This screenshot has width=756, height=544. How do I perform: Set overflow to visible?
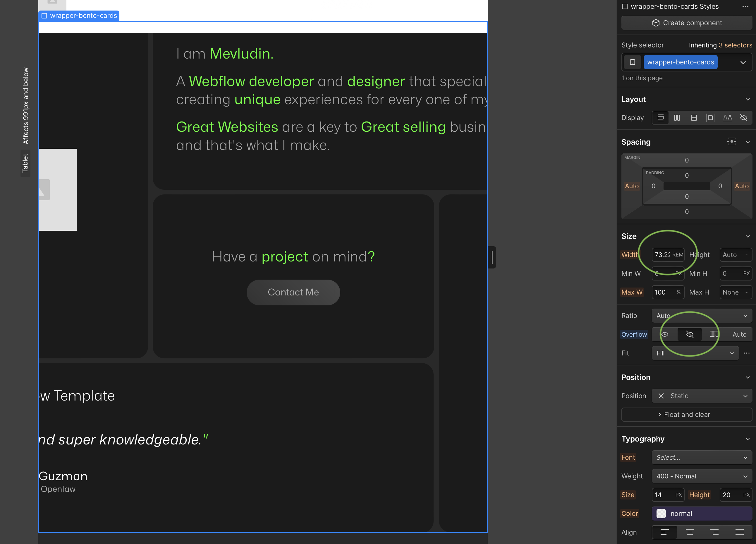665,334
